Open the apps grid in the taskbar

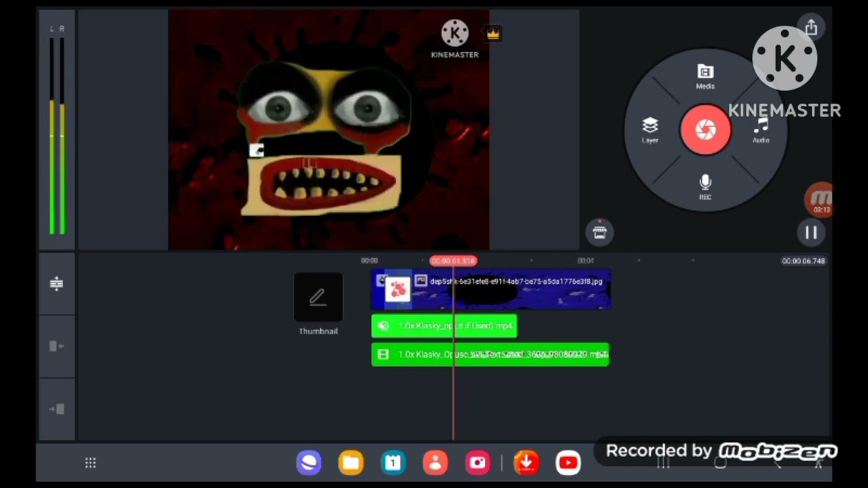tap(90, 463)
